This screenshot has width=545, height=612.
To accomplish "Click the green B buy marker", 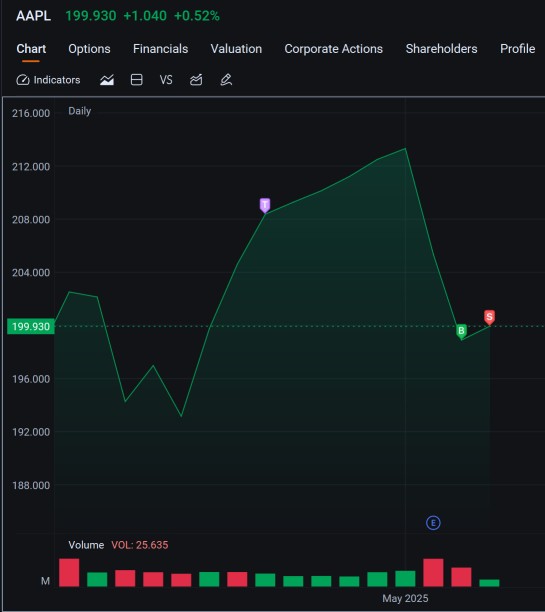I will coord(461,331).
